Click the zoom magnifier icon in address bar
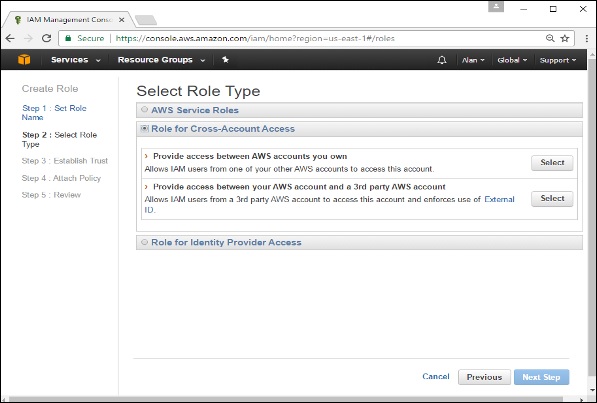 pos(550,38)
